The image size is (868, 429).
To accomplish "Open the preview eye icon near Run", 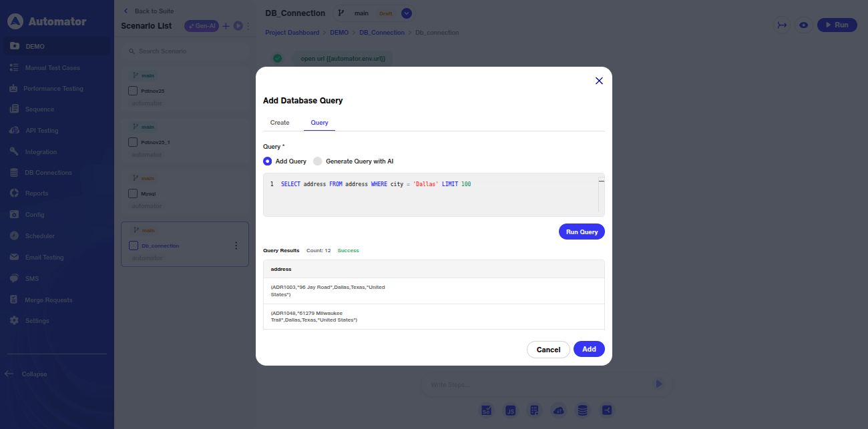I will [x=804, y=25].
